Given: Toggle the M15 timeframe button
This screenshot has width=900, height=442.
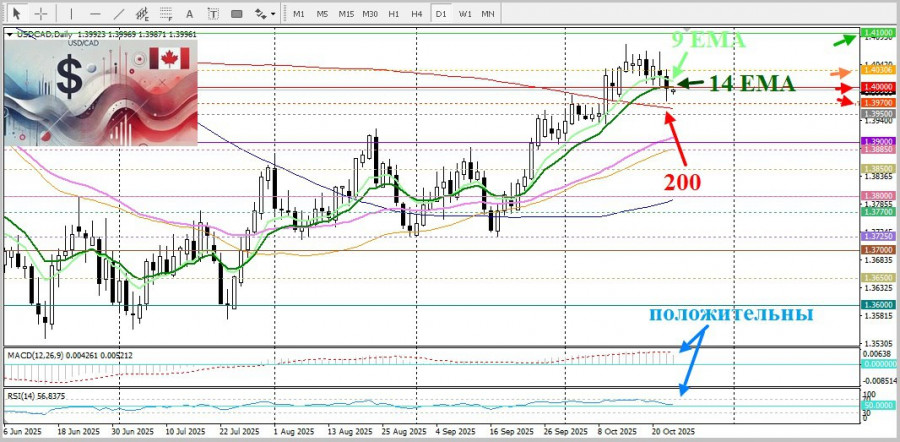Looking at the screenshot, I should [x=346, y=13].
